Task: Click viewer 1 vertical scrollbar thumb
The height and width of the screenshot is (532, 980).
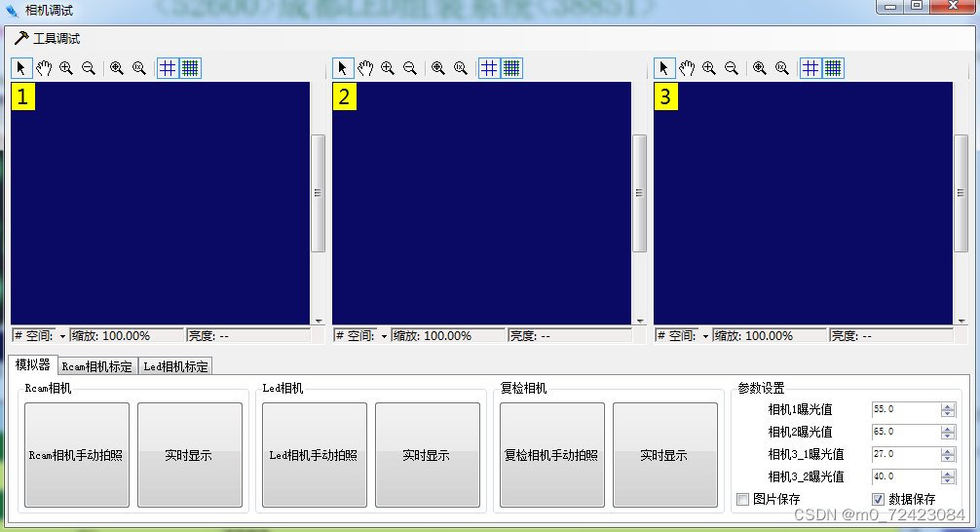Action: click(319, 193)
